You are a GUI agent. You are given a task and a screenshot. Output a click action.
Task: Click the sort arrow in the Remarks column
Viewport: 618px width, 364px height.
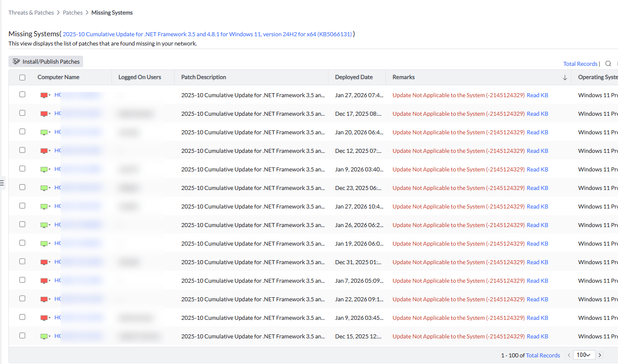pyautogui.click(x=565, y=77)
